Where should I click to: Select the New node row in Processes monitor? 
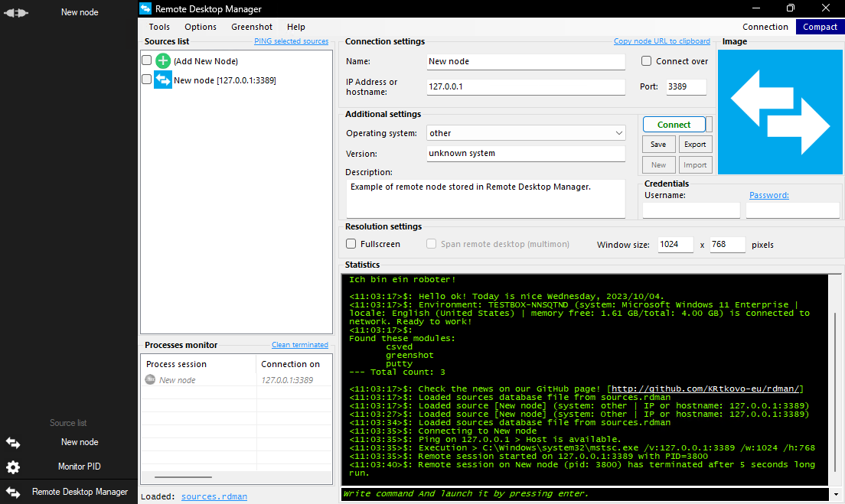(237, 379)
